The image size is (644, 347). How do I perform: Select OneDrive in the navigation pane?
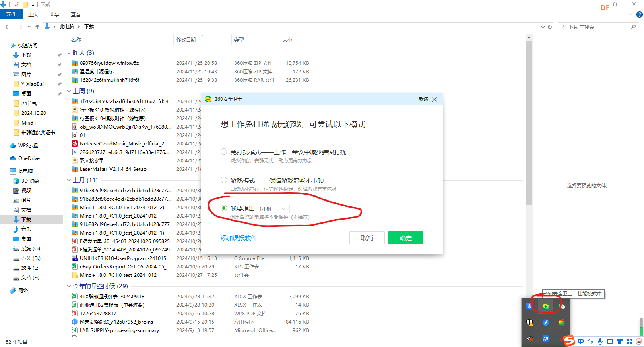pos(29,158)
